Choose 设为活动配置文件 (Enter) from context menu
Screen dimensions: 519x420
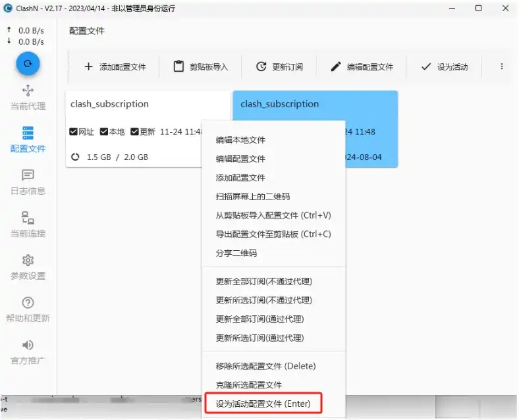coord(263,404)
